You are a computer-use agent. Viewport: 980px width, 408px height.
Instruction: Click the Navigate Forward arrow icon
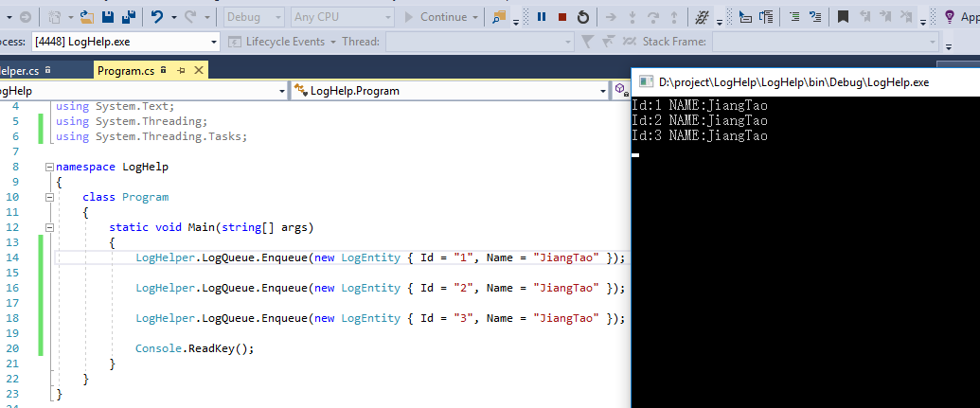pyautogui.click(x=25, y=17)
